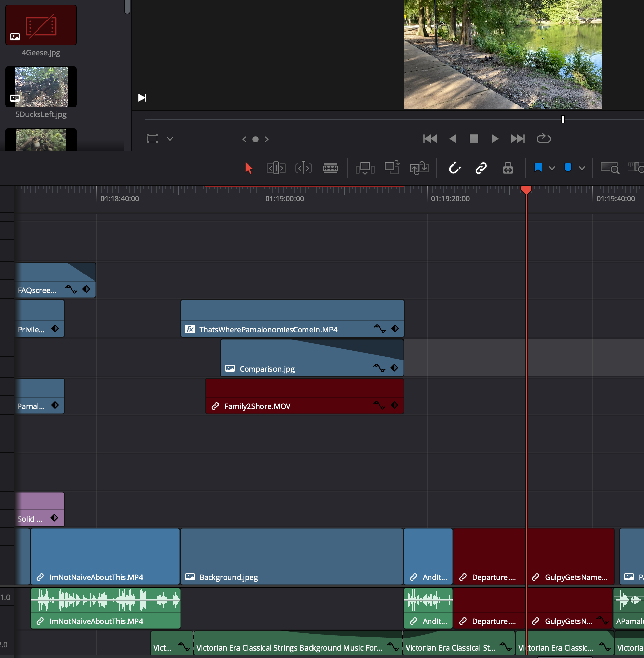This screenshot has width=644, height=658.
Task: Toggle timeline Snapping magnet
Action: click(455, 168)
